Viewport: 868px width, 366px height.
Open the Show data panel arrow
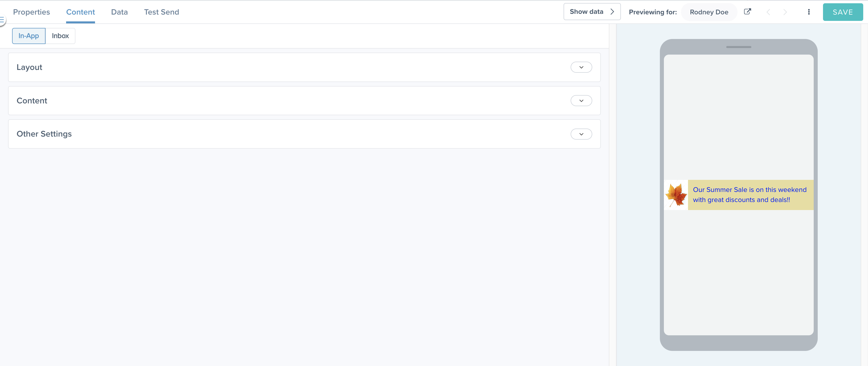[613, 12]
